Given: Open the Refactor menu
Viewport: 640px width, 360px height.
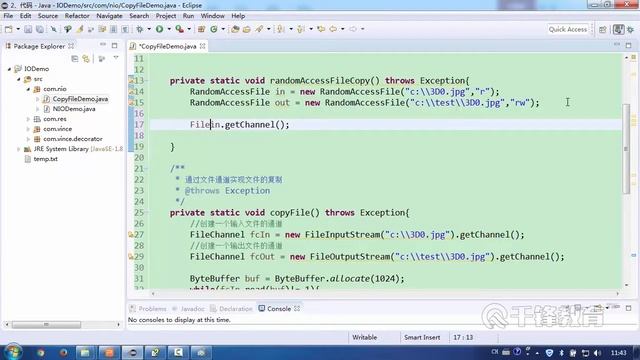Looking at the screenshot, I should [77, 16].
